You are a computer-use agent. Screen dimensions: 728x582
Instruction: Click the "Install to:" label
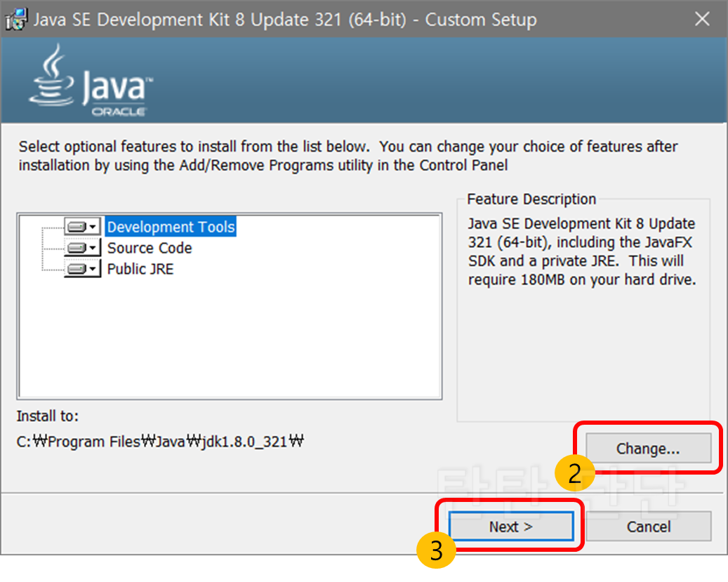47,416
